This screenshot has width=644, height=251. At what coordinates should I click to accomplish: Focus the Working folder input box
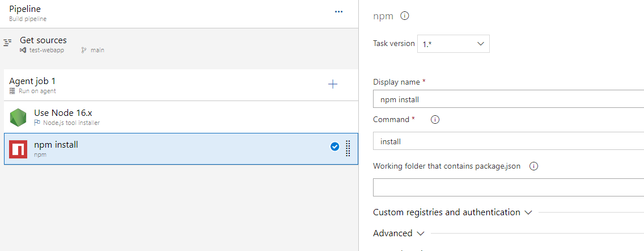pyautogui.click(x=508, y=187)
